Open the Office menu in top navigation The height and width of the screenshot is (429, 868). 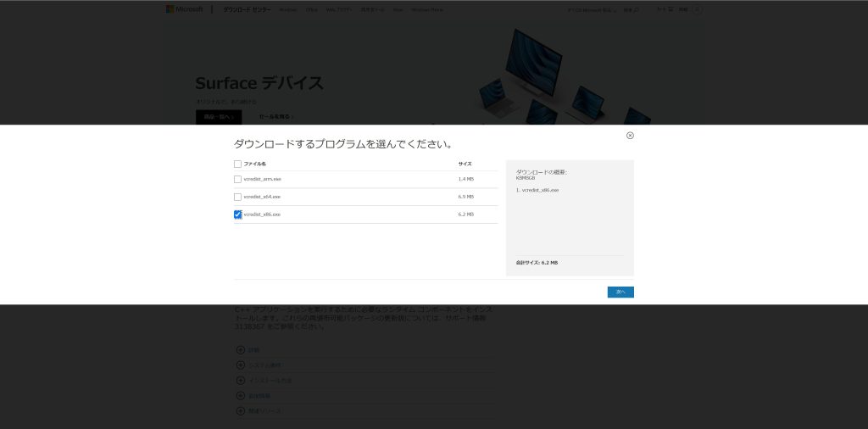pyautogui.click(x=311, y=9)
